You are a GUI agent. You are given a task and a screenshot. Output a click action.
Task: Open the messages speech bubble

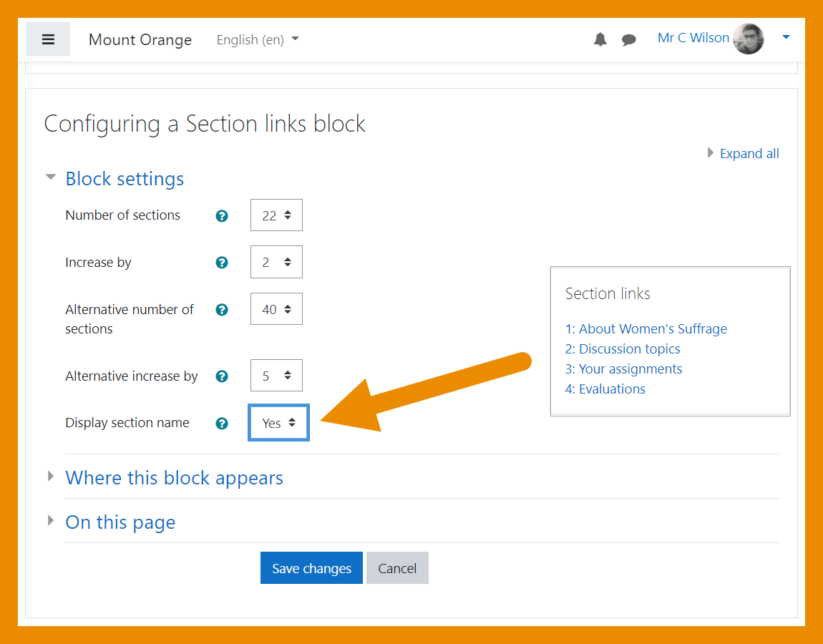click(629, 40)
